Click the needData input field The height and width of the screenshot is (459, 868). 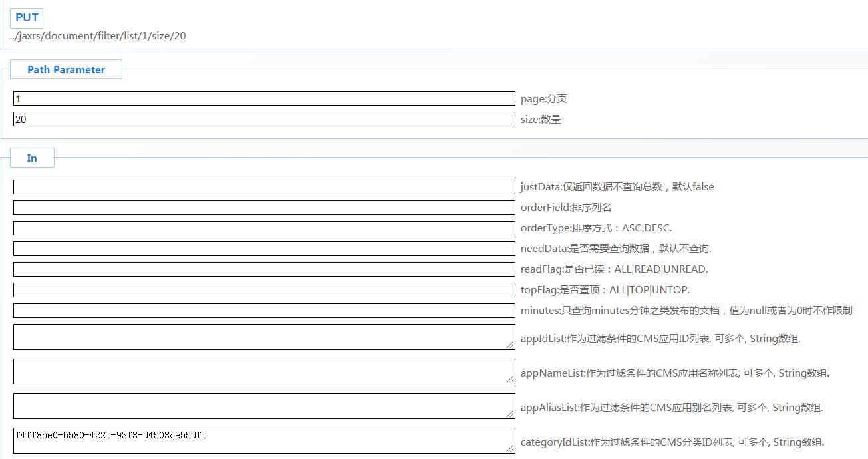click(264, 249)
